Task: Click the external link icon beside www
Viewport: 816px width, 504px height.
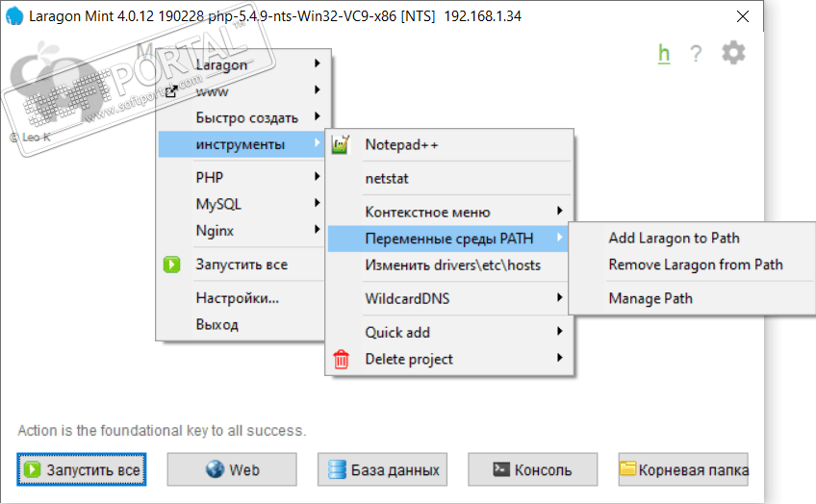Action: click(172, 92)
